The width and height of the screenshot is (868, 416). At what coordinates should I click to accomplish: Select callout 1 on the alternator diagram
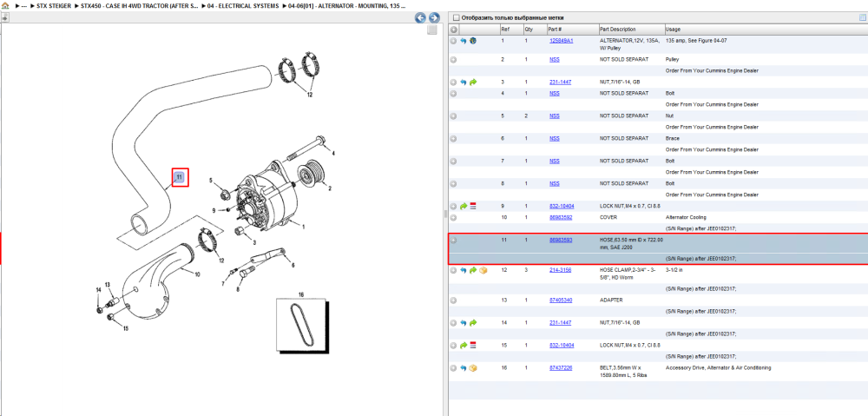303,226
